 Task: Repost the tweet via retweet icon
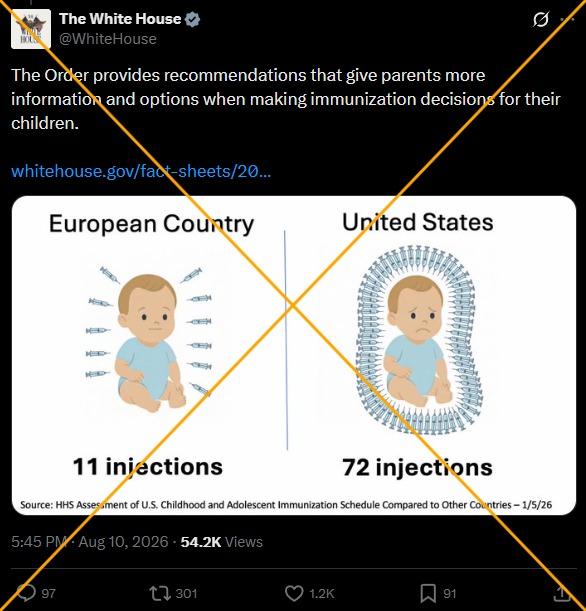[160, 593]
